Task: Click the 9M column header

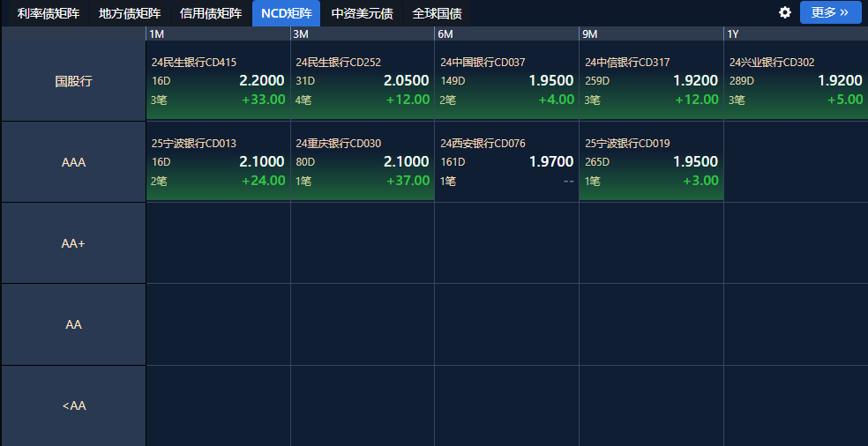Action: click(x=652, y=33)
